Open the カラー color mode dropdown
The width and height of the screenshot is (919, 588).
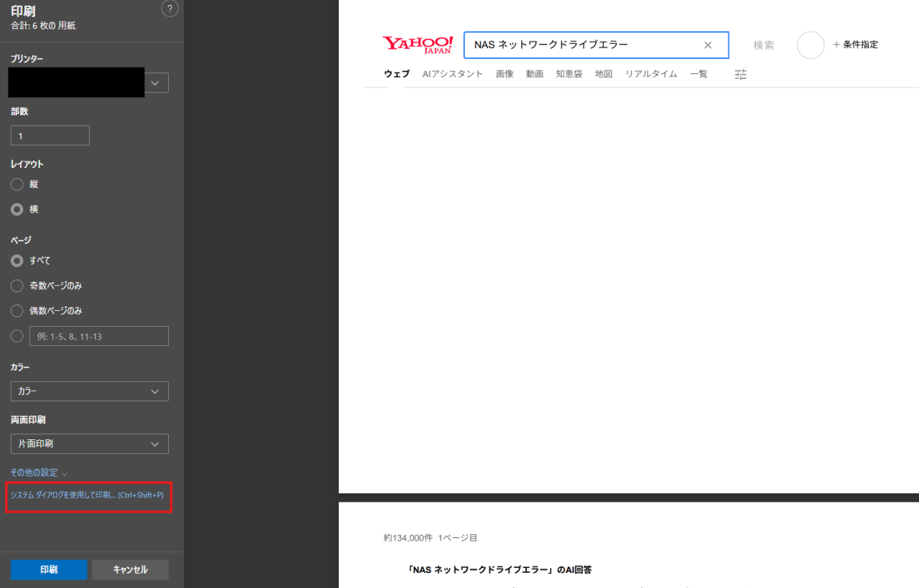pyautogui.click(x=89, y=391)
